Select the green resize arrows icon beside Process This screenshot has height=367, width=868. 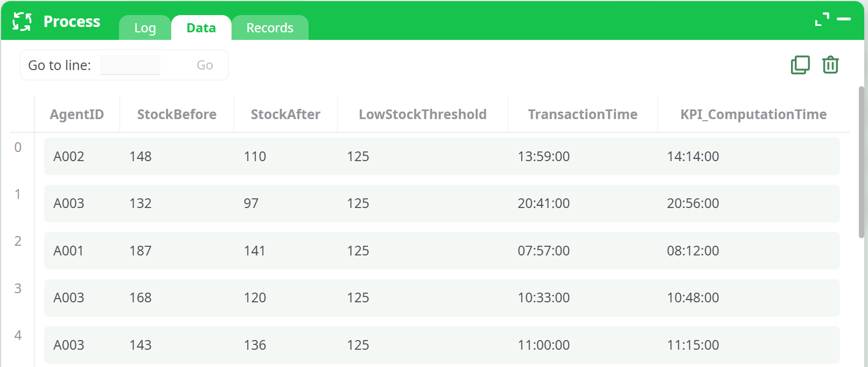(22, 21)
